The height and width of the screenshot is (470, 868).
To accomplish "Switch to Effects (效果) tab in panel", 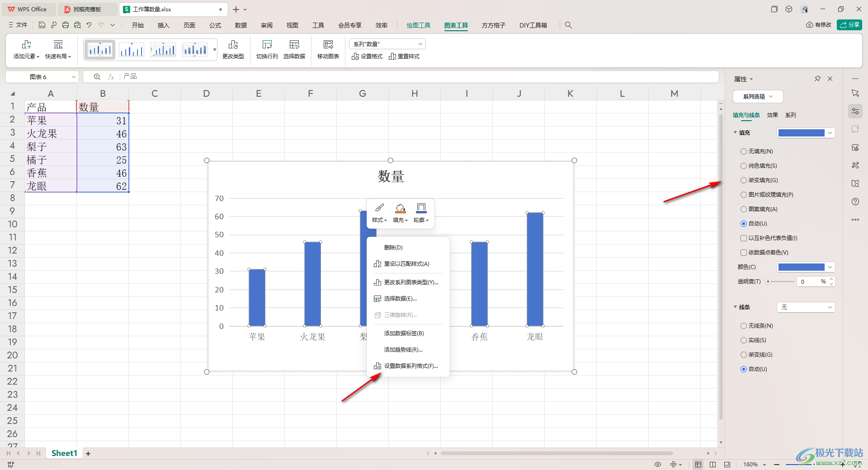I will 772,115.
